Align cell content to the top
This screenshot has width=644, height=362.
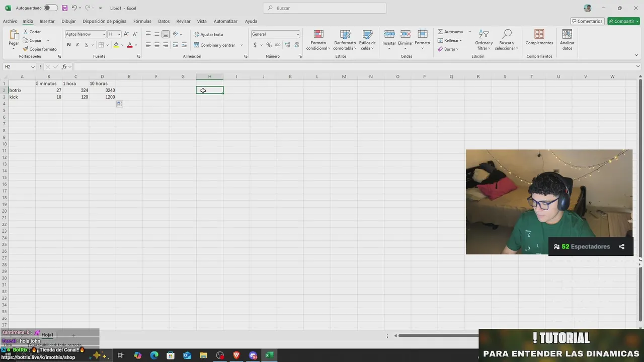[148, 34]
